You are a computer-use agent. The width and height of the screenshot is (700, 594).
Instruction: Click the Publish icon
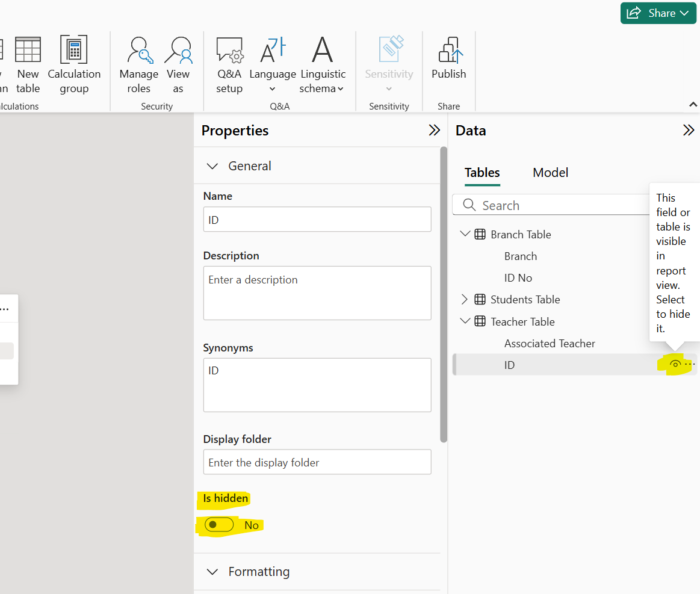[448, 57]
